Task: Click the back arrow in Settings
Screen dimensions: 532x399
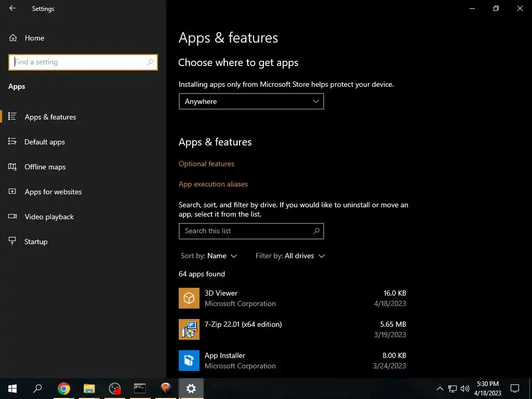Action: (x=12, y=8)
